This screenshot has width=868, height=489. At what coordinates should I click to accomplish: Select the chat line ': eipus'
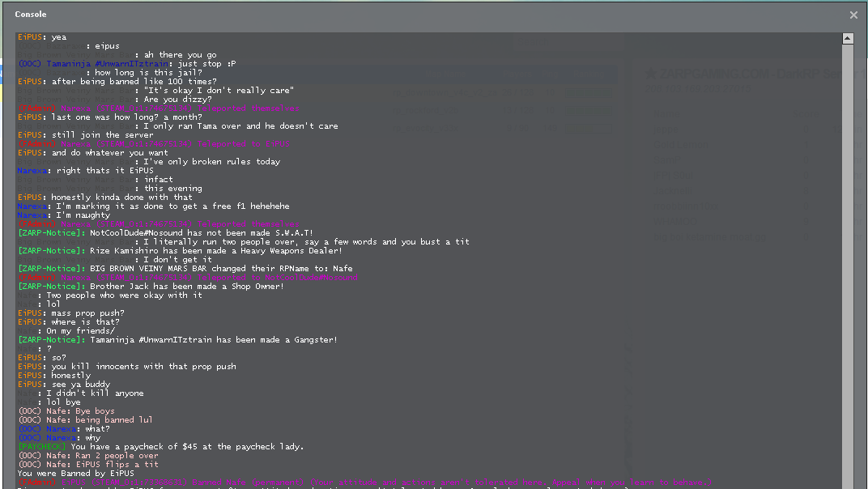(69, 46)
